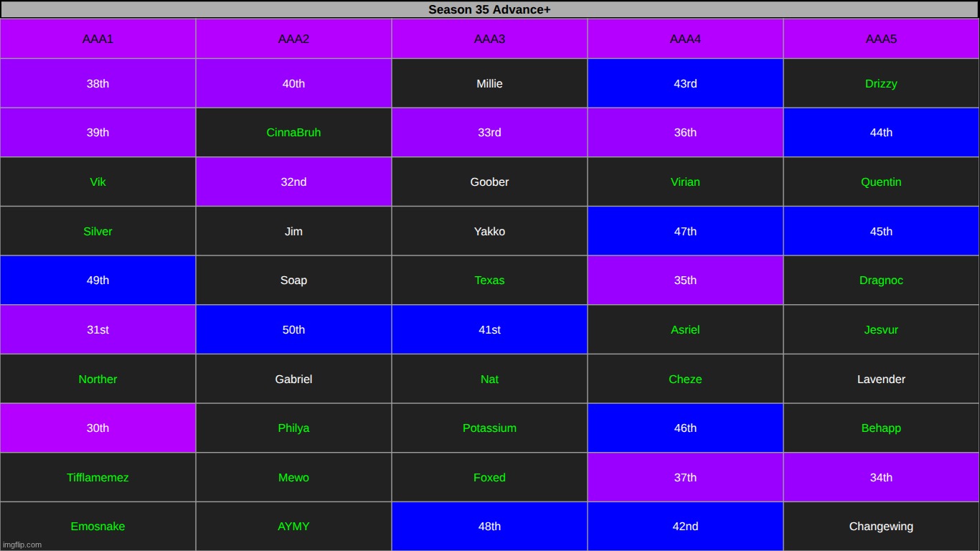Image resolution: width=980 pixels, height=551 pixels.
Task: Select the blue 50th cell
Action: 293,330
